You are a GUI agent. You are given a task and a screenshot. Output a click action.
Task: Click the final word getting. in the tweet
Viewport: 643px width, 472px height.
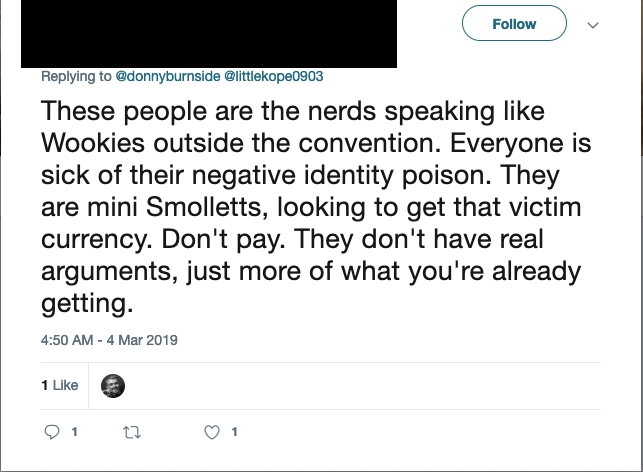point(87,304)
